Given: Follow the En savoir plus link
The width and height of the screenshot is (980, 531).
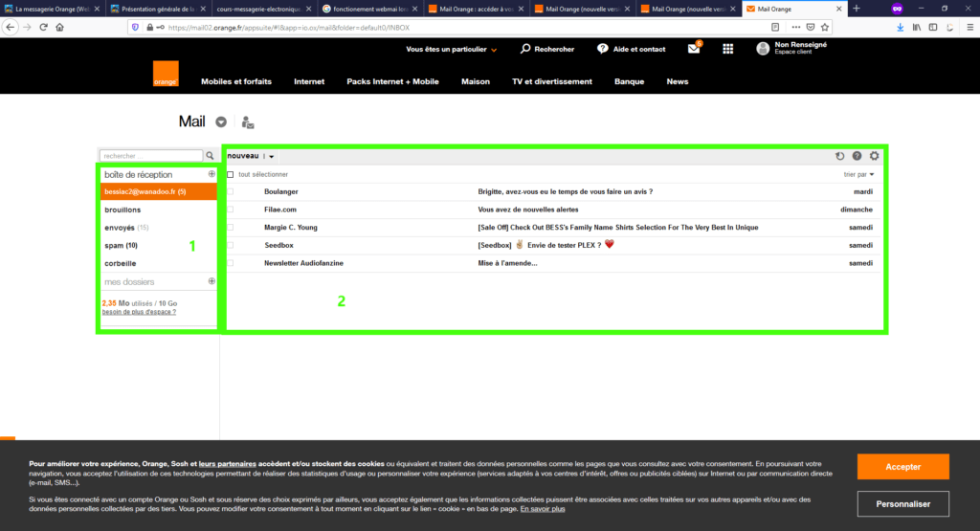Looking at the screenshot, I should click(x=543, y=508).
